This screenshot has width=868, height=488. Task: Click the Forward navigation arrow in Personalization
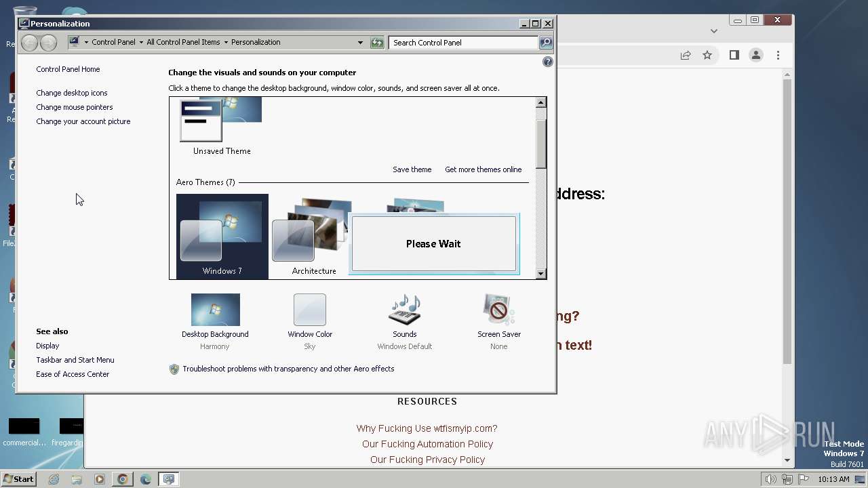48,43
